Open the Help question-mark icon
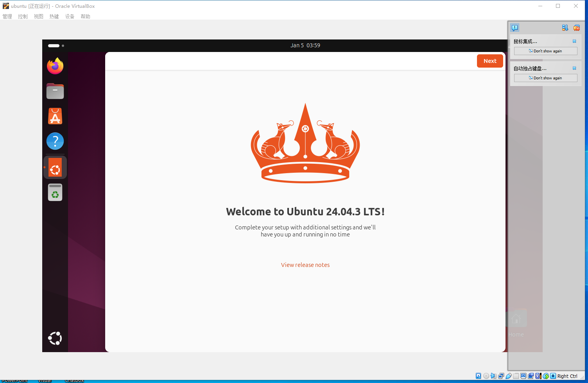This screenshot has height=383, width=588. pos(55,141)
